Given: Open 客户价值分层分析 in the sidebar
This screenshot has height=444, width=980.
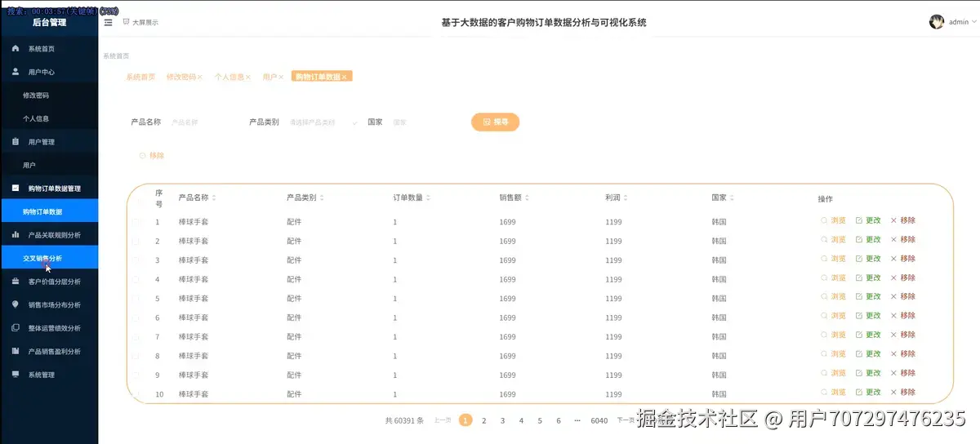Looking at the screenshot, I should [49, 282].
